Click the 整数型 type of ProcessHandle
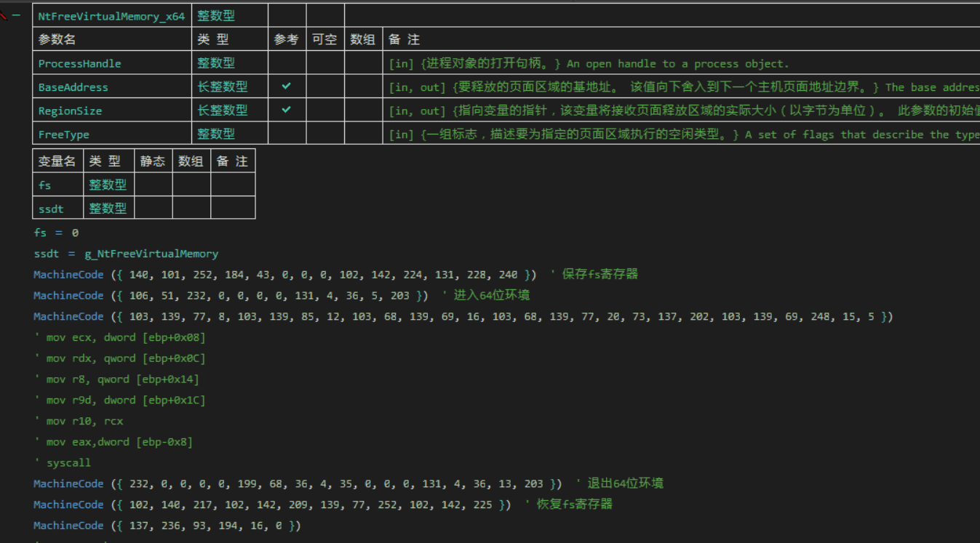 (216, 63)
